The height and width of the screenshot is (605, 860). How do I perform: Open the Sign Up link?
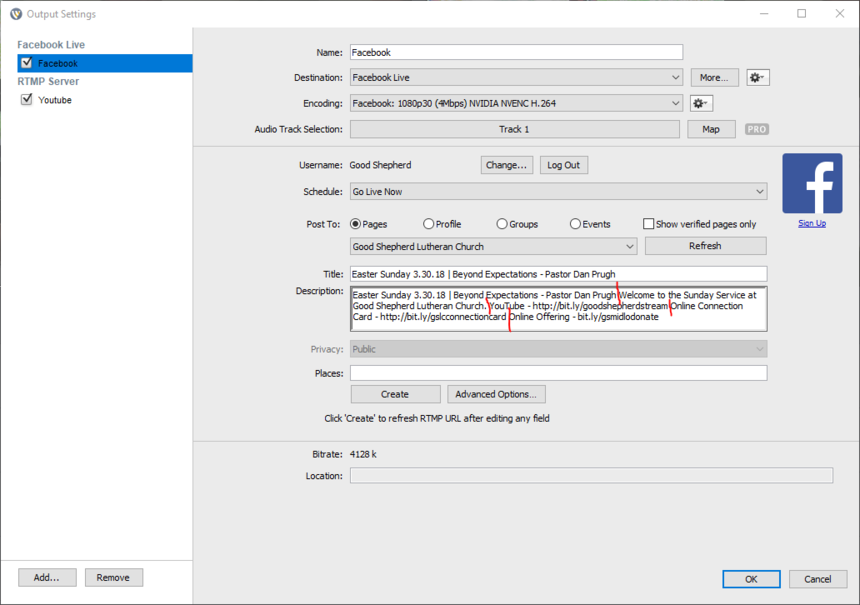tap(812, 223)
